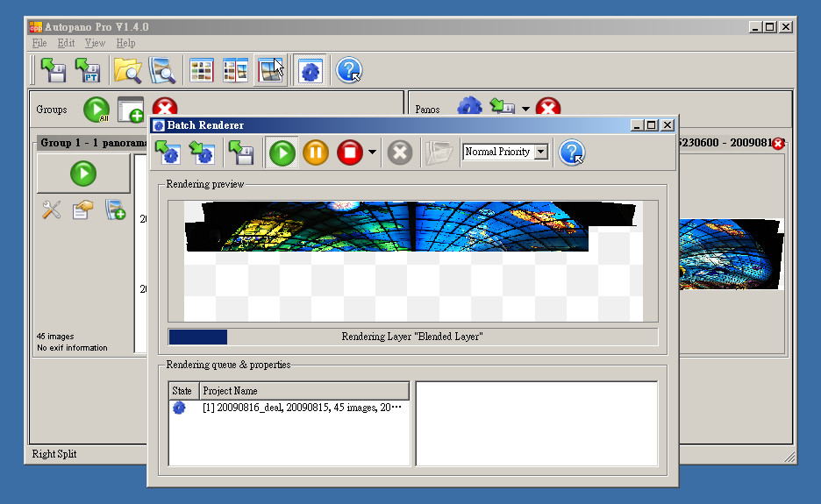Click the red remove icon in Groups bar

pyautogui.click(x=165, y=107)
